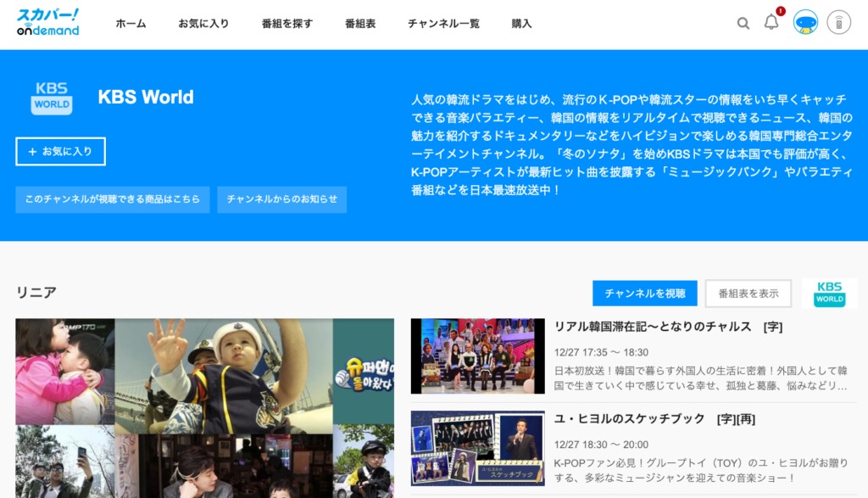868x498 pixels.
Task: Click チャンネルを視聴 button
Action: coord(645,293)
